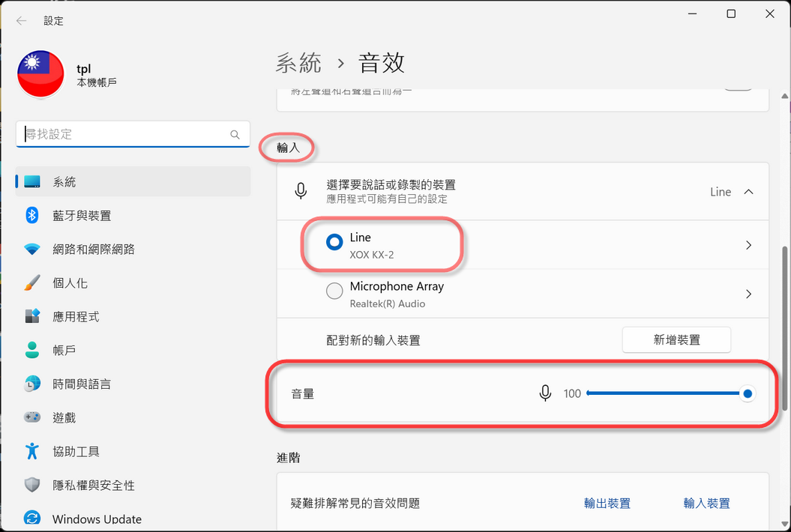Screen dimensions: 791x532
Task: Open 藍牙與裝置 Bluetooth icon
Action: [x=32, y=215]
